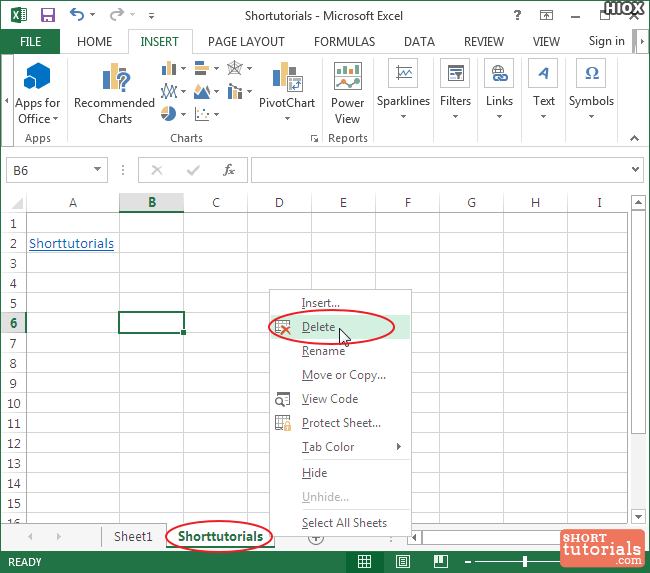Click the vertical scrollbar down arrow
The width and height of the screenshot is (650, 573).
point(638,516)
